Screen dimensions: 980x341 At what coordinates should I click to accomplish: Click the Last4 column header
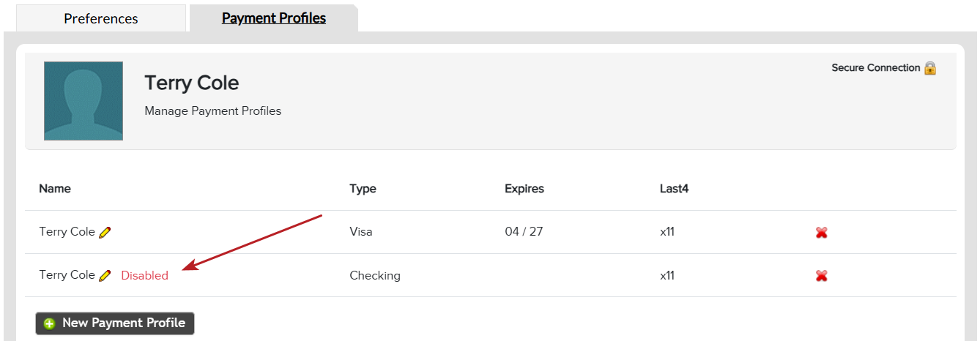674,189
